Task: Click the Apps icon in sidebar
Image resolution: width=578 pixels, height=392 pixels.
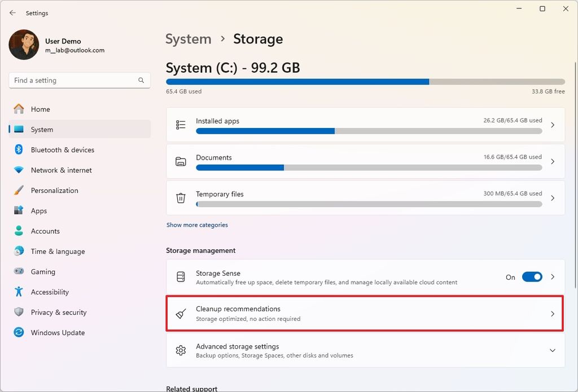Action: (x=19, y=210)
